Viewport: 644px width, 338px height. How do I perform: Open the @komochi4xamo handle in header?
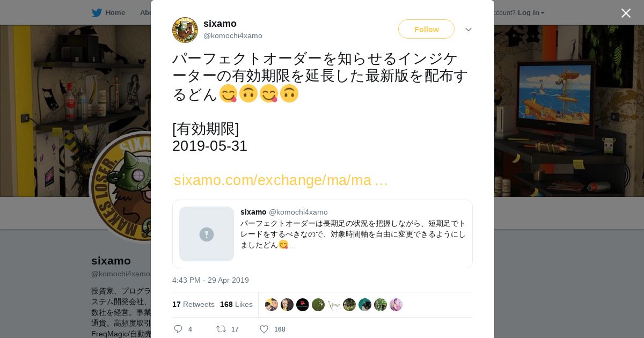[233, 36]
